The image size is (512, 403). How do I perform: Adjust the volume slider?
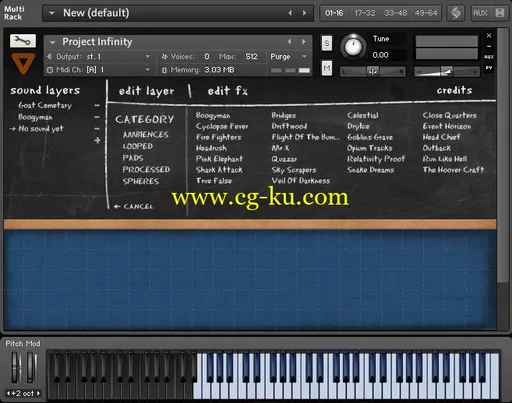[x=446, y=71]
